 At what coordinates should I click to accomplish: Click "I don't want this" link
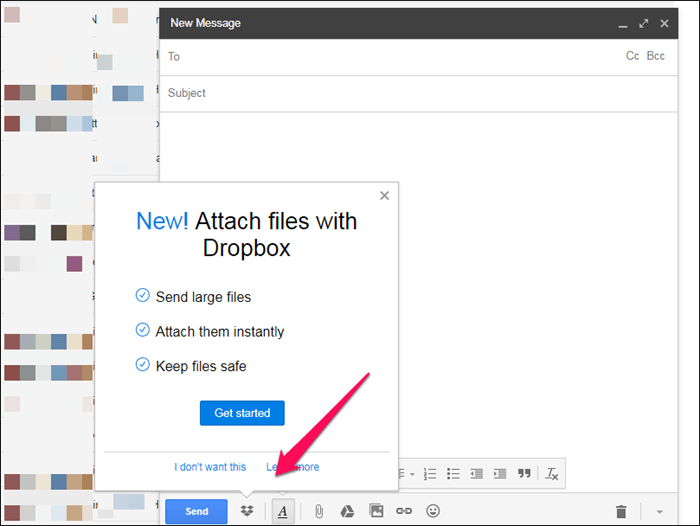tap(210, 467)
